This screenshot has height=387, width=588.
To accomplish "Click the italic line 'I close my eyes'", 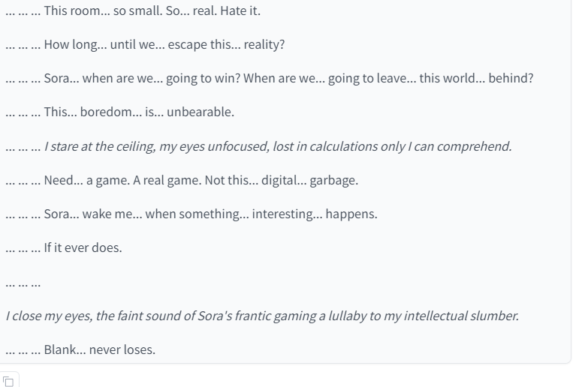I will 262,316.
